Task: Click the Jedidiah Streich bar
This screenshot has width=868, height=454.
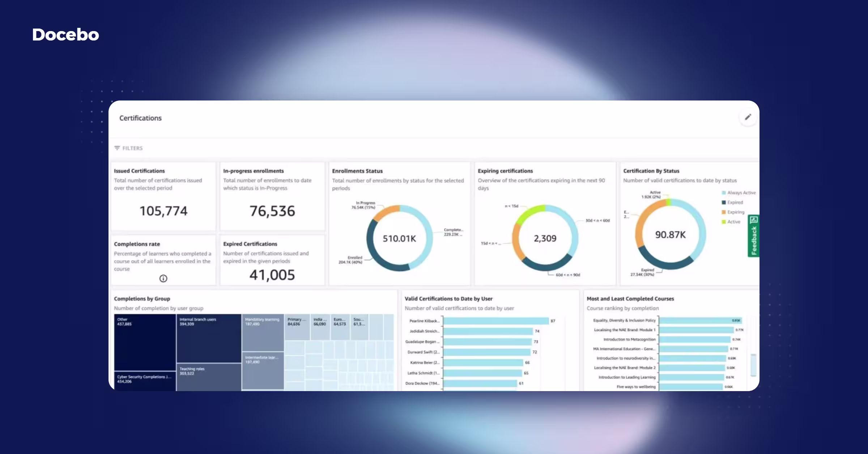Action: (x=488, y=331)
